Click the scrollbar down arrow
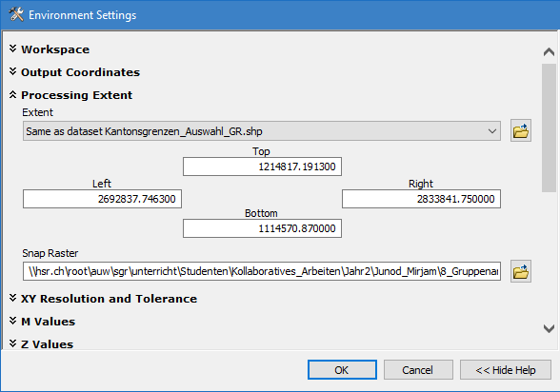The height and width of the screenshot is (392, 560). click(x=549, y=328)
